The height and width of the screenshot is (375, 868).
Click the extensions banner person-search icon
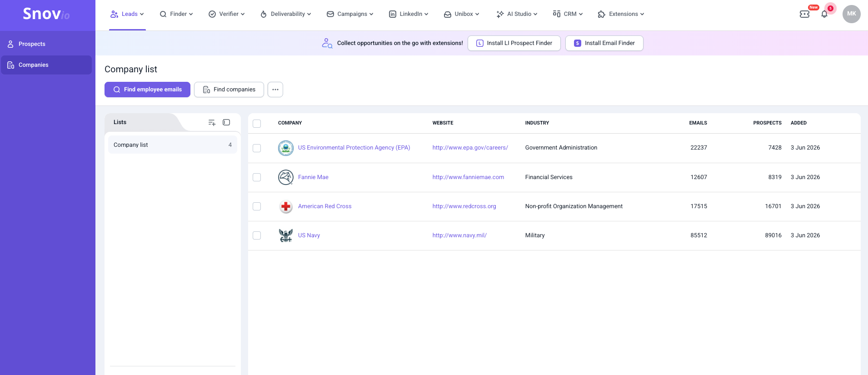pos(327,43)
